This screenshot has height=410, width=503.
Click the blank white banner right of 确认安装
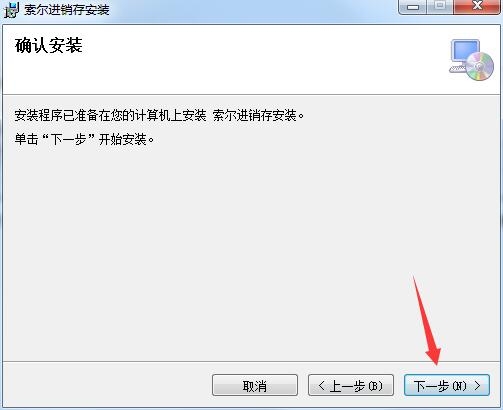pos(263,60)
